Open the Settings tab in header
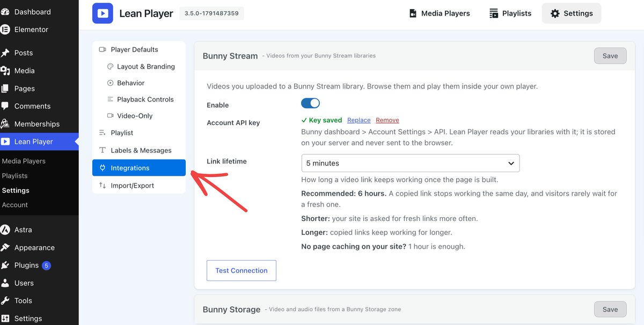 tap(572, 13)
